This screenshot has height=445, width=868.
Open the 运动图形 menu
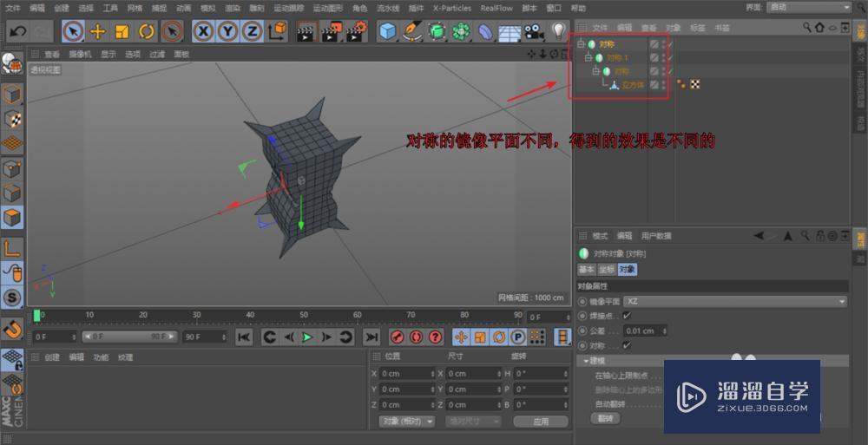click(x=328, y=8)
